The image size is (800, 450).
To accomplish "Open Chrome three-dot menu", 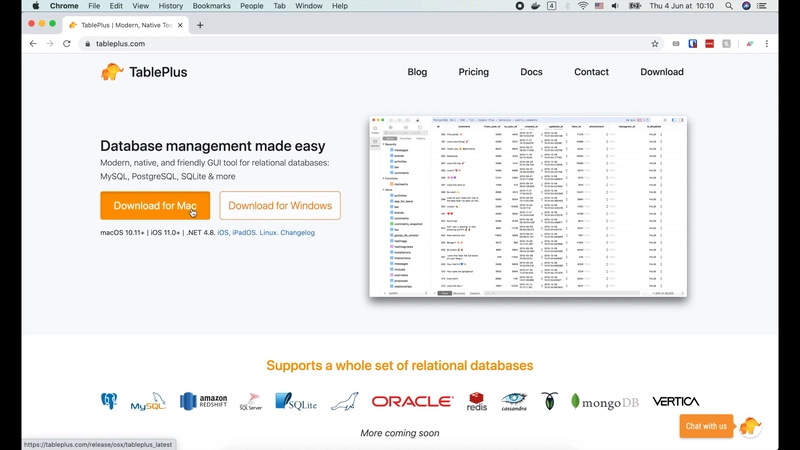I will (x=766, y=44).
